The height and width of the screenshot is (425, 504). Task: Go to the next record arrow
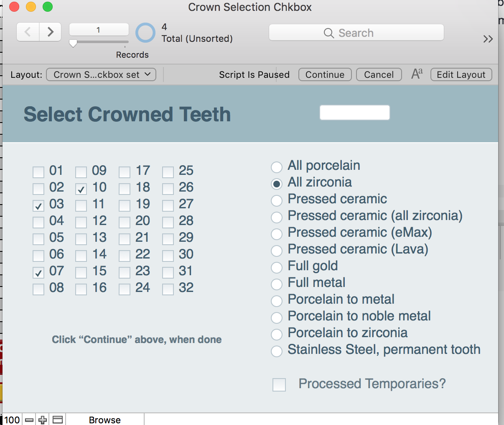coord(51,32)
